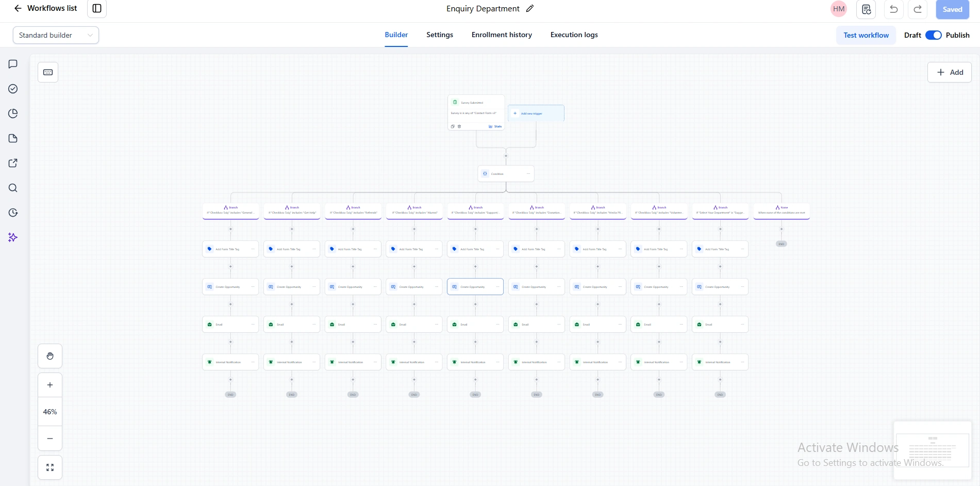Select the branch including "Media PR"
980x486 pixels.
pyautogui.click(x=598, y=210)
